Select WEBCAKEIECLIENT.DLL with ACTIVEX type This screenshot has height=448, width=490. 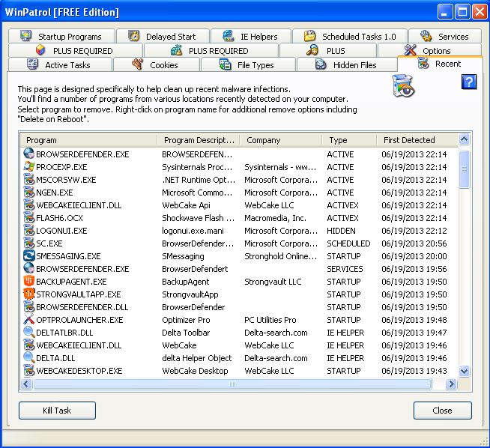point(239,205)
